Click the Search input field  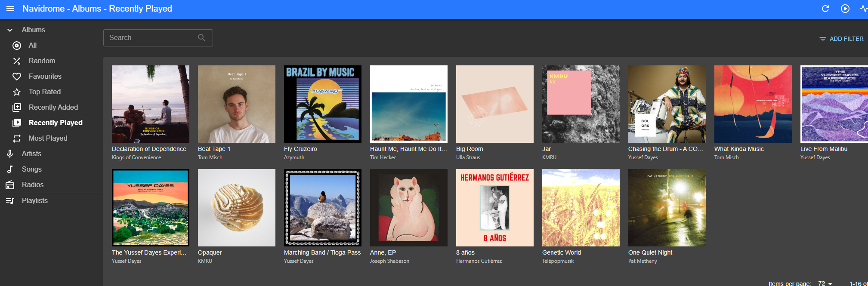tap(151, 38)
